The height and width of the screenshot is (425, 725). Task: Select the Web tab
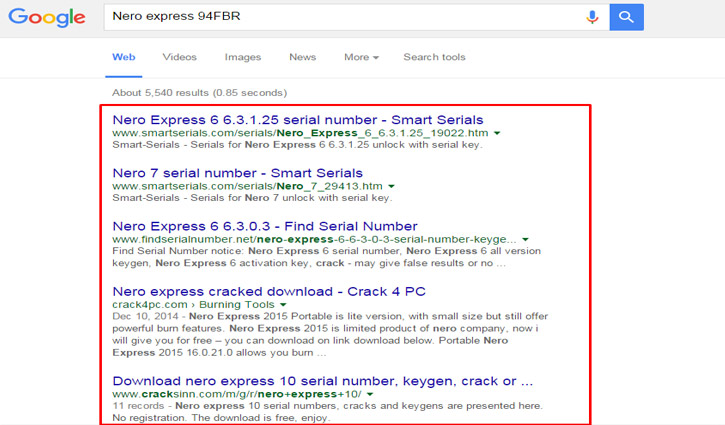click(x=124, y=57)
